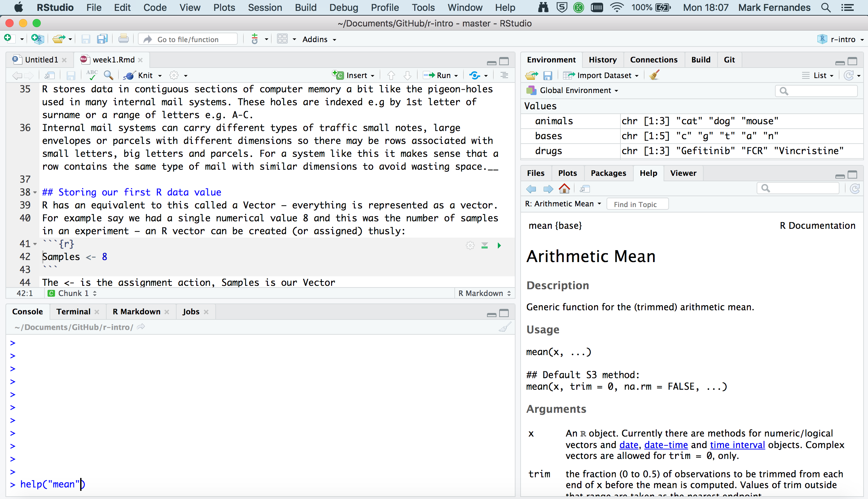Clear environment objects broom icon

click(x=654, y=75)
